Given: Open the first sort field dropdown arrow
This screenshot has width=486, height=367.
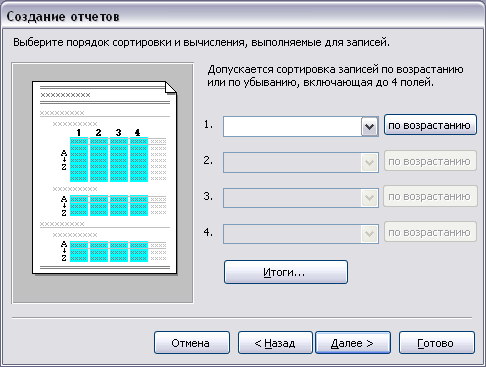Looking at the screenshot, I should click(x=369, y=126).
